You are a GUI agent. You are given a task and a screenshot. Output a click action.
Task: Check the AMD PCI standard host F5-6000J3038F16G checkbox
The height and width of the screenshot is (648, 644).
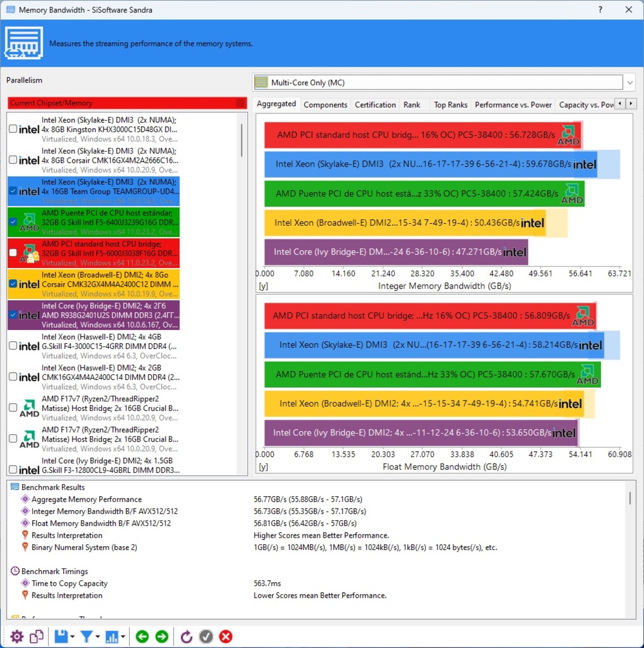pyautogui.click(x=13, y=253)
